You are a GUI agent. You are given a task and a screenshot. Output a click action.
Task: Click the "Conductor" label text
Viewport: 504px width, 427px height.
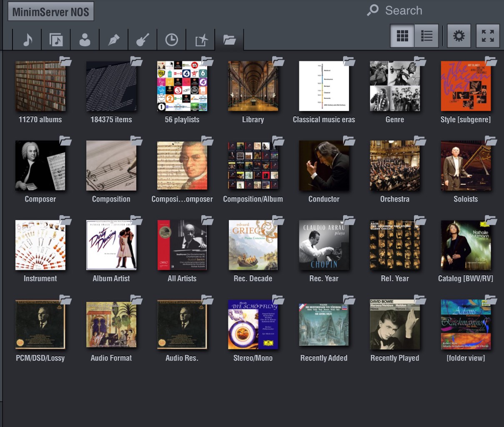(x=324, y=199)
